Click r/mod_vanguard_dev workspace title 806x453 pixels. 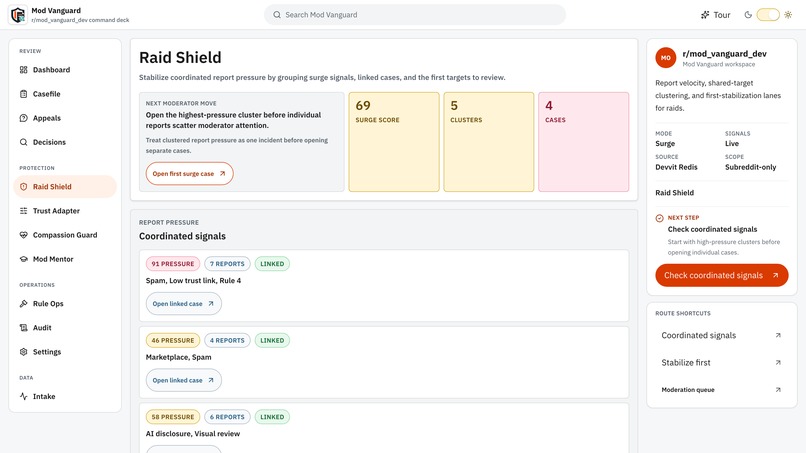click(724, 53)
